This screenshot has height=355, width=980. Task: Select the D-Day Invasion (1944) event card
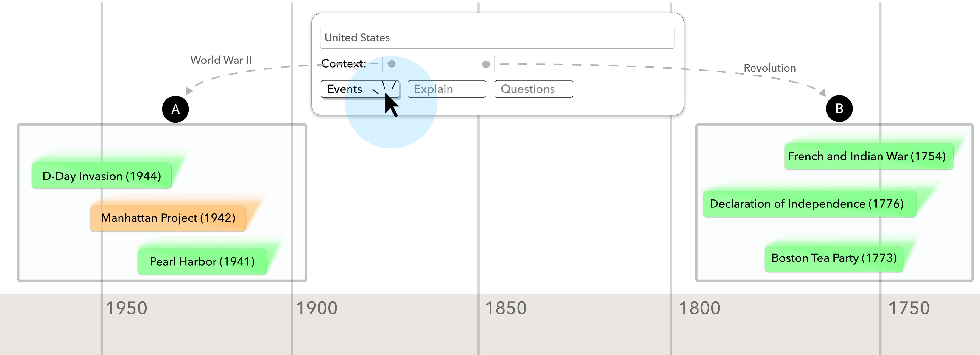(x=102, y=176)
